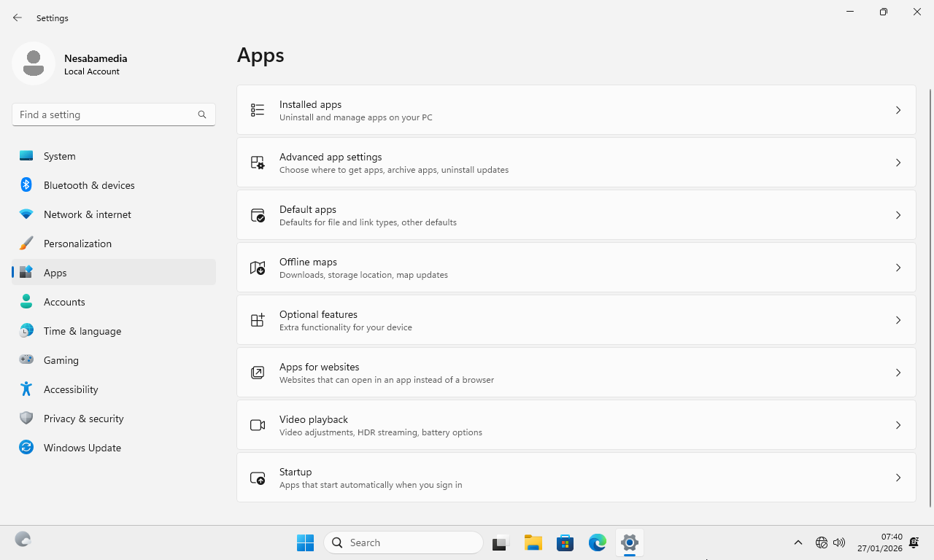Click the Optional features icon
934x560 pixels.
pyautogui.click(x=258, y=320)
